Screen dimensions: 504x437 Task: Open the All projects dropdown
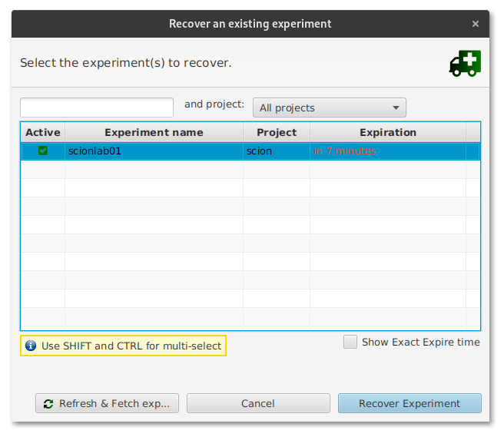point(330,108)
